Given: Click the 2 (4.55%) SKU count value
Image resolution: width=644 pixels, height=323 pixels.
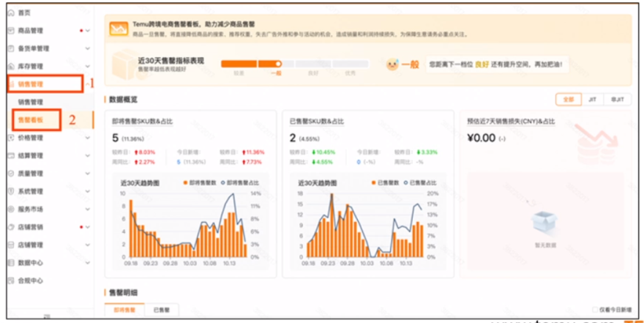Looking at the screenshot, I should click(x=304, y=138).
